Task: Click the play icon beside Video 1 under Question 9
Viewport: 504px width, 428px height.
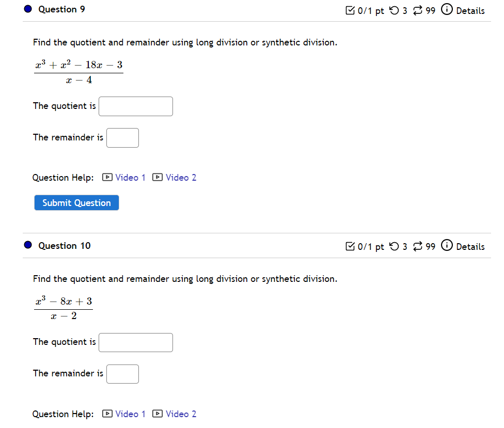Action: [x=106, y=177]
